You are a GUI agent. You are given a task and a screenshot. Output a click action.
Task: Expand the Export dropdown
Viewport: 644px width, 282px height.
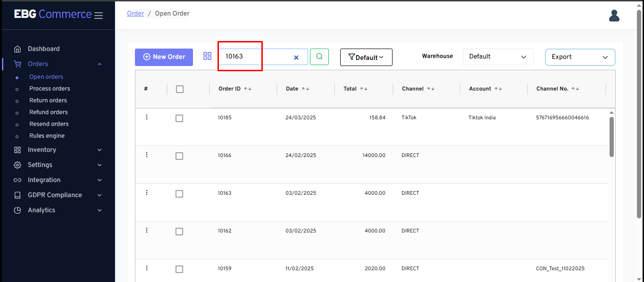[x=580, y=57]
